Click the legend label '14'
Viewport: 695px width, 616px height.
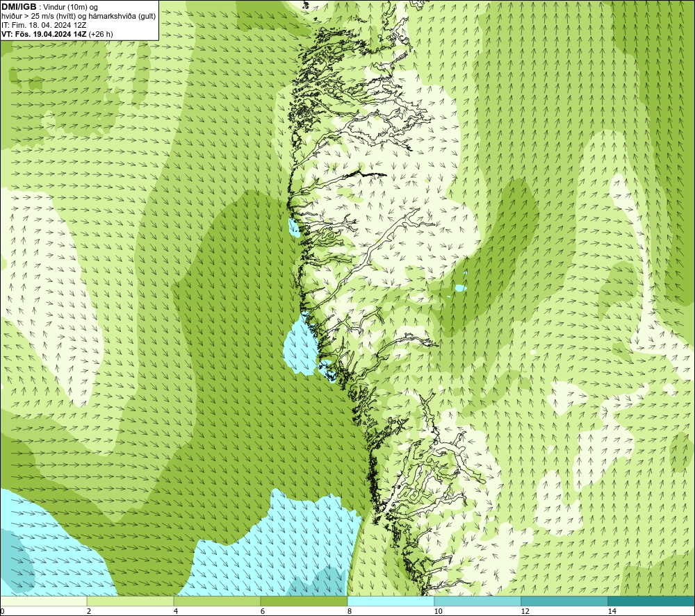tap(612, 612)
